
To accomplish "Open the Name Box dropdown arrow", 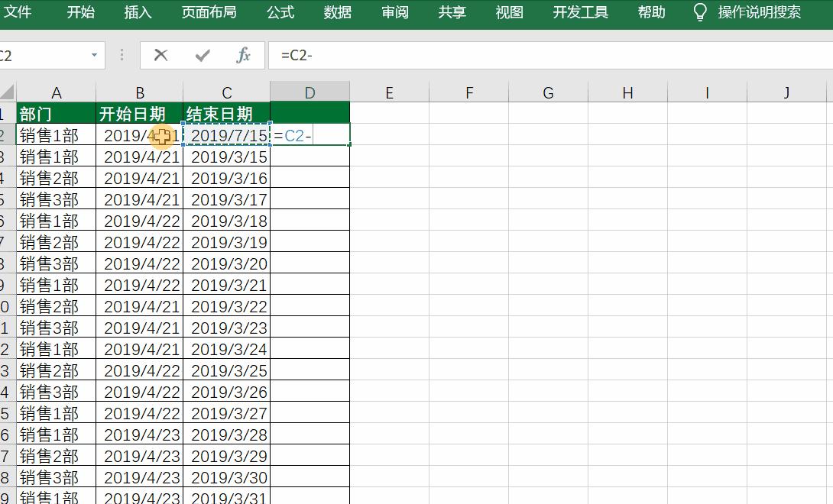I will click(96, 55).
